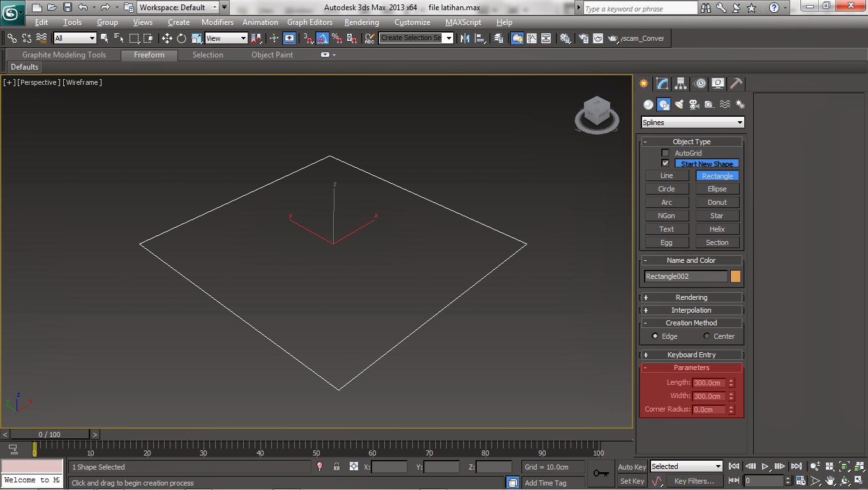Expand the Interpolation rollout
The width and height of the screenshot is (868, 490).
click(691, 310)
